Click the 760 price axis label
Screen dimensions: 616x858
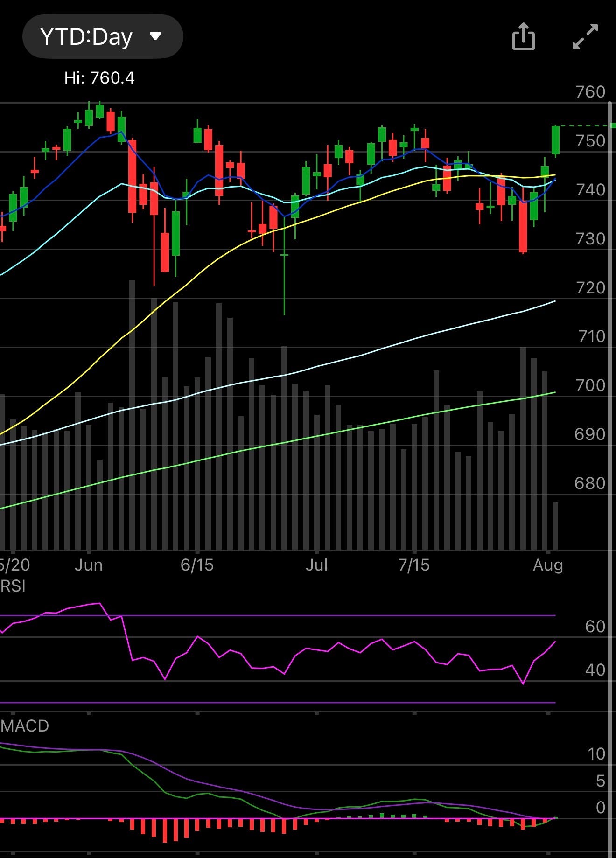point(590,92)
